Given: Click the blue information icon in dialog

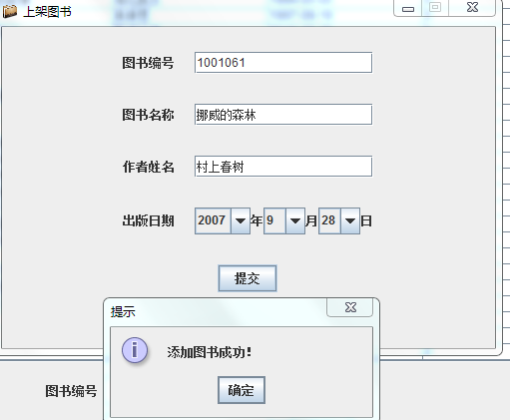Looking at the screenshot, I should coord(135,350).
